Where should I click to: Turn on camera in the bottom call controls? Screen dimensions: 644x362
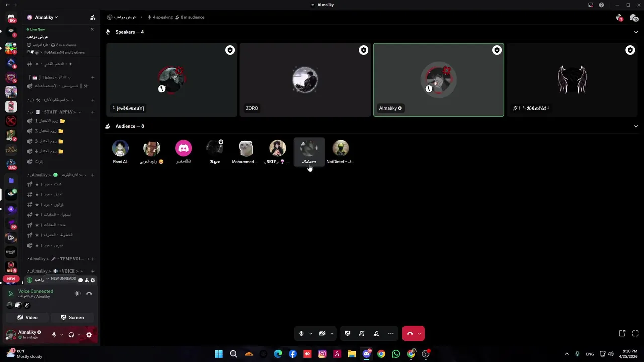pos(323,333)
